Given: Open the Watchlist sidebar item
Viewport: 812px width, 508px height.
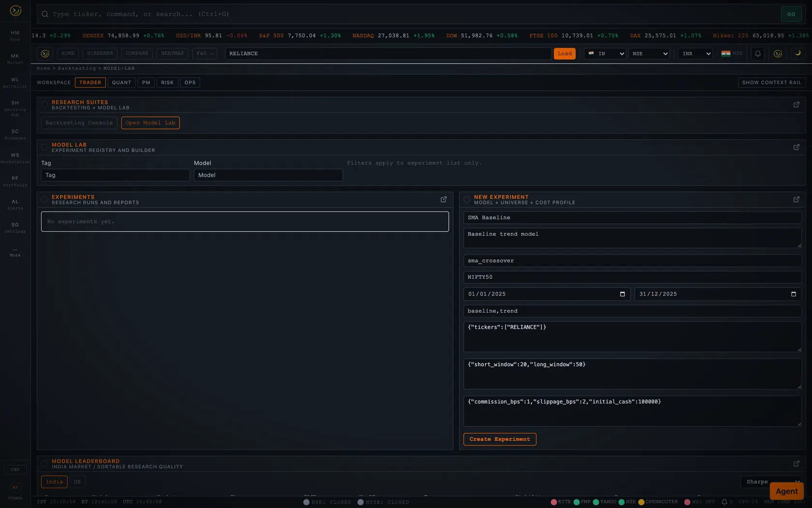Looking at the screenshot, I should (15, 82).
